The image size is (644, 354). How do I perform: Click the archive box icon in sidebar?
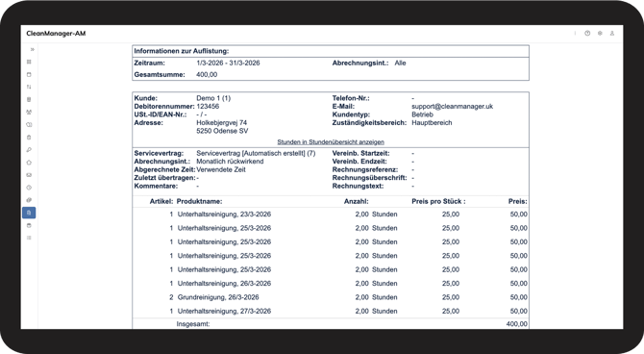coord(29,225)
